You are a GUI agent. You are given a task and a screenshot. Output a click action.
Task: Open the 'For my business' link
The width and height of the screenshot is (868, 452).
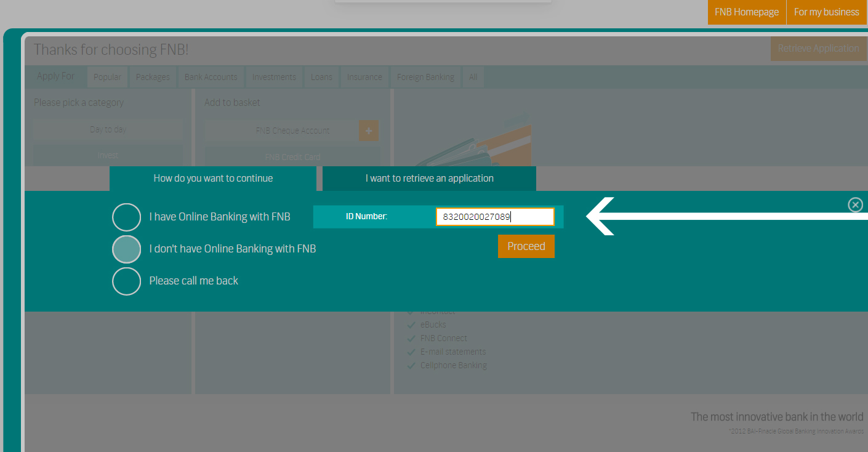tap(826, 12)
